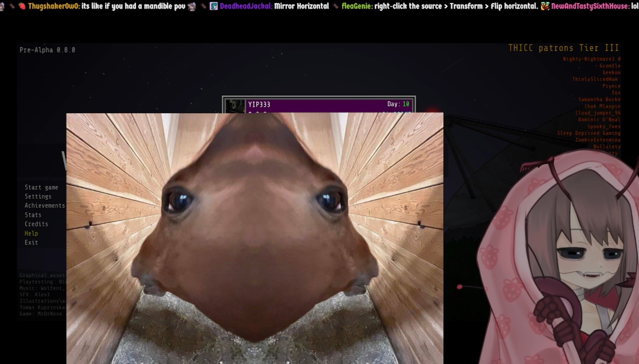Viewport: 639px width, 364px height.
Task: Click the patron name 'Nighty-Nightmare3_0'
Action: coord(591,59)
